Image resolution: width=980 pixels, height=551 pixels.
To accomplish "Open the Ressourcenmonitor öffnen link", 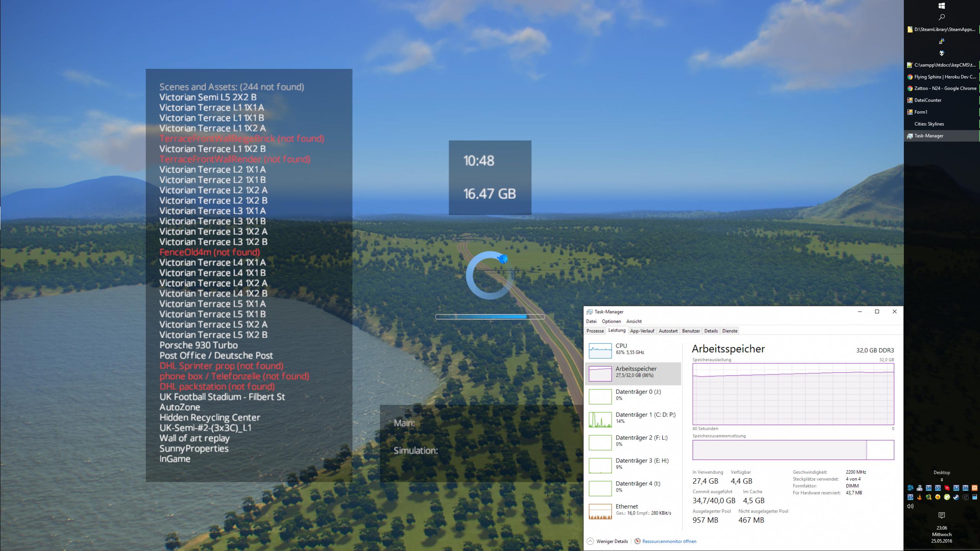I will pyautogui.click(x=669, y=541).
